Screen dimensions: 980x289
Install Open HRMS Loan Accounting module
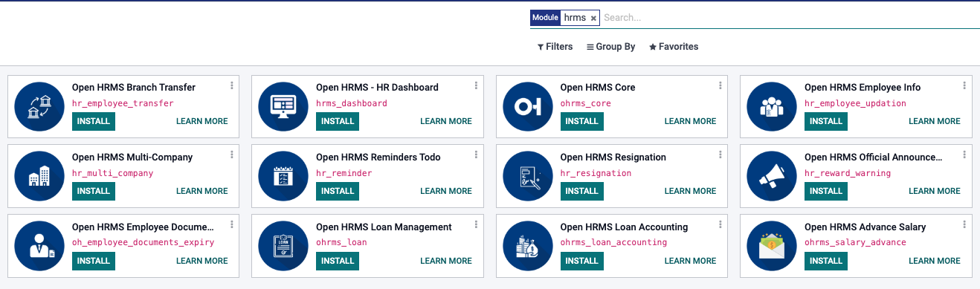pos(581,261)
